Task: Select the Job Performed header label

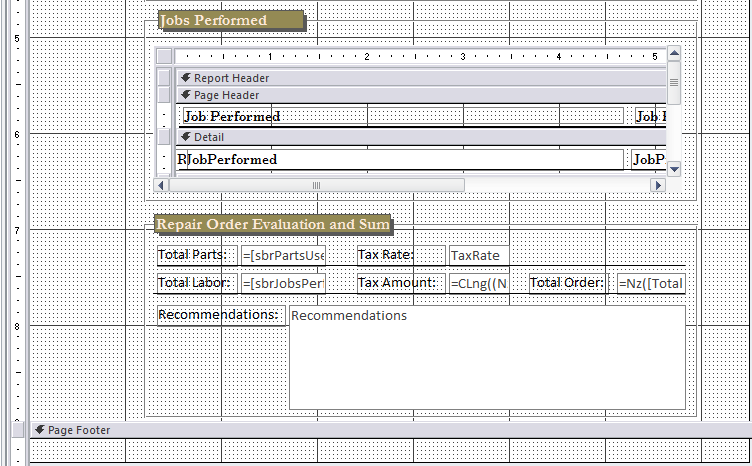Action: click(403, 116)
